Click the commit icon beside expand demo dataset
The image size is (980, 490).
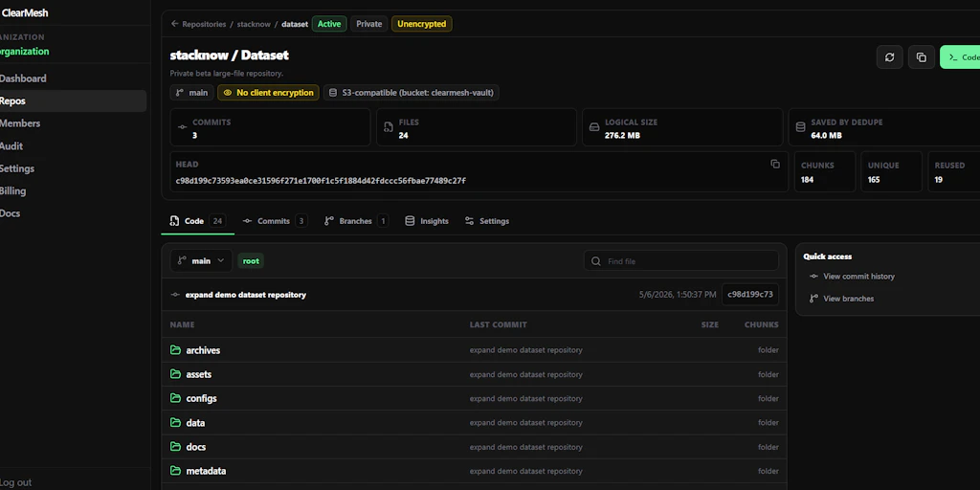pos(176,295)
